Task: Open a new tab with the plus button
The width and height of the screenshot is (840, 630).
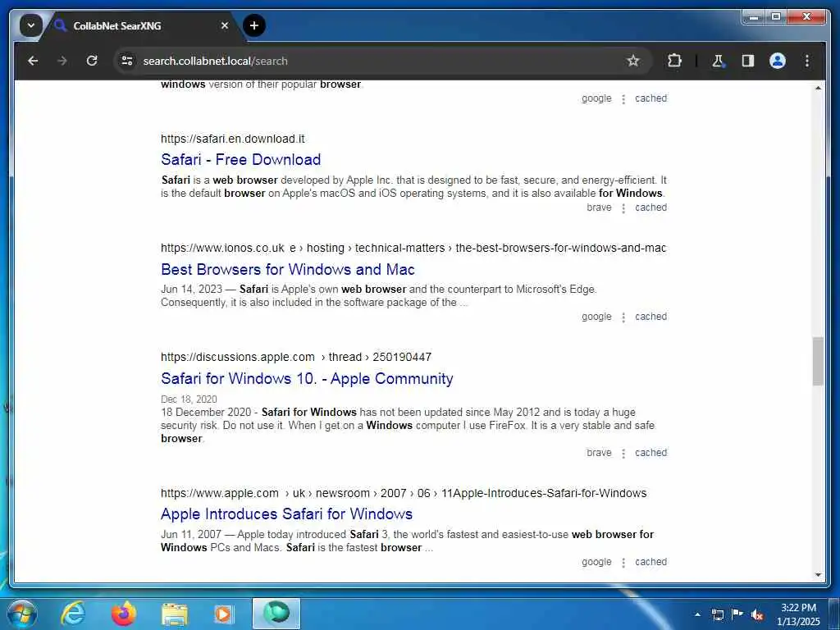Action: (254, 25)
